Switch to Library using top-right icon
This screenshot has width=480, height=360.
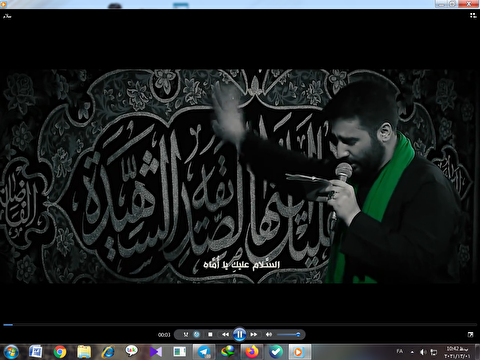pos(473,15)
